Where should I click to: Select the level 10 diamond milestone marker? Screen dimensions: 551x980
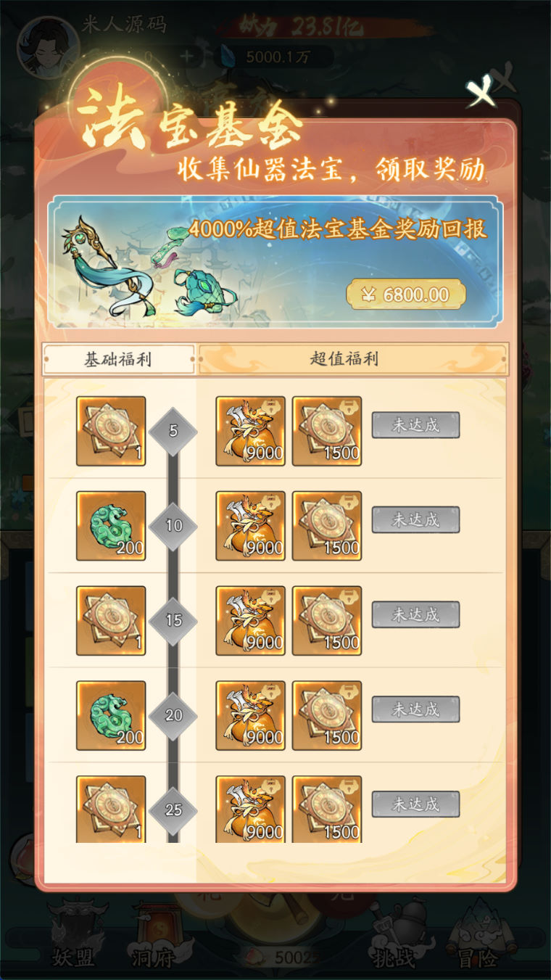[173, 525]
